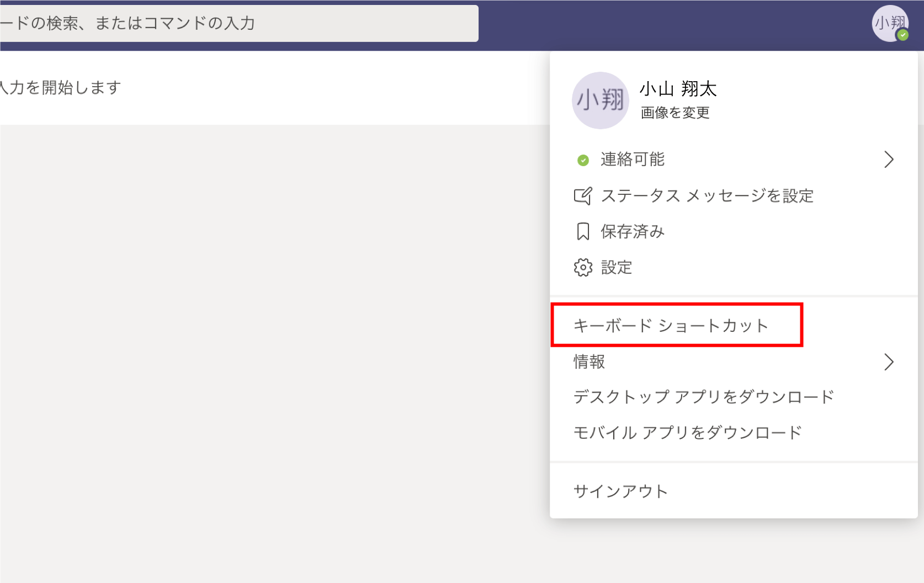Click モバイル アプリをダウンロード link

coord(688,433)
